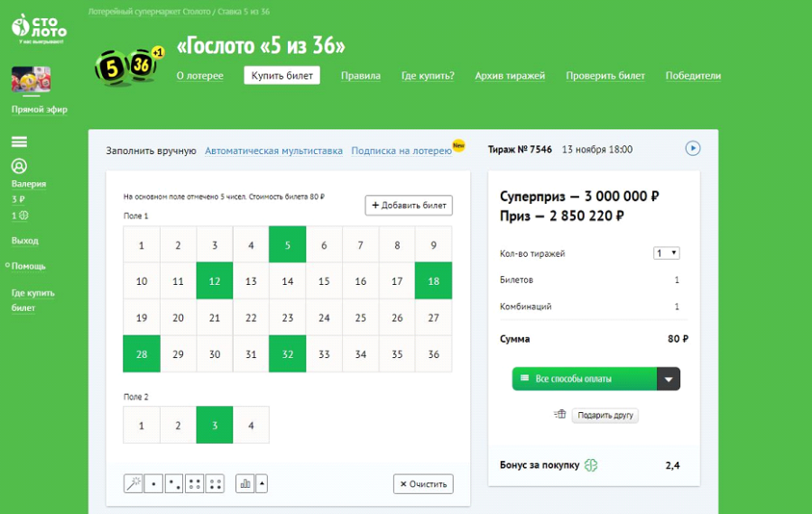Open the Кол-во тиражей dropdown
The width and height of the screenshot is (812, 514).
coord(667,253)
